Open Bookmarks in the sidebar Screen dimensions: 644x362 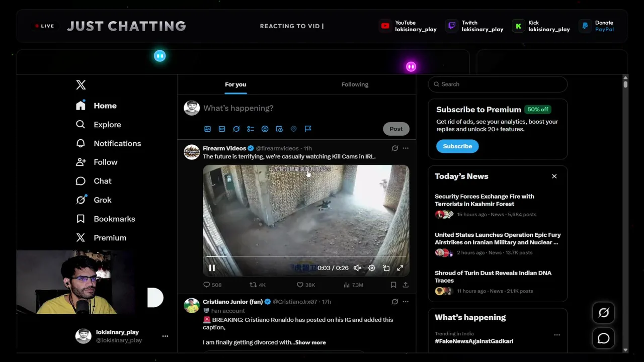pyautogui.click(x=105, y=219)
